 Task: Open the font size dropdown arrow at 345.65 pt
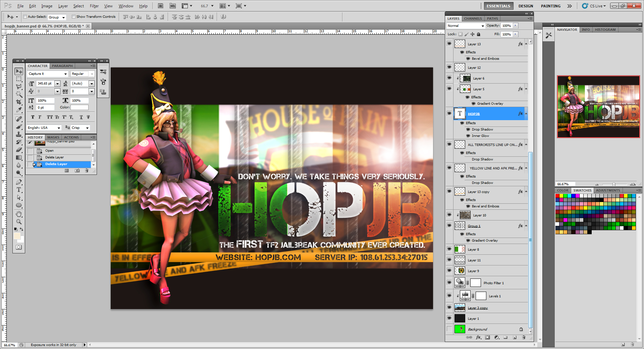tap(57, 84)
